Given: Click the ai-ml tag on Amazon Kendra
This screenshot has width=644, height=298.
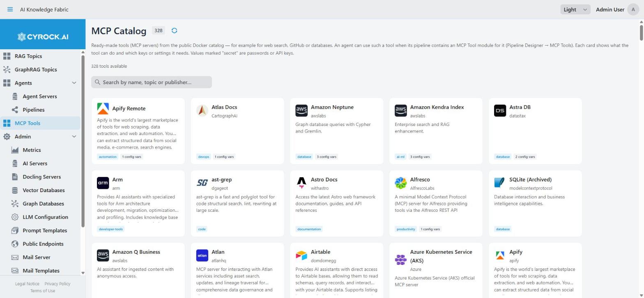Looking at the screenshot, I should 400,157.
